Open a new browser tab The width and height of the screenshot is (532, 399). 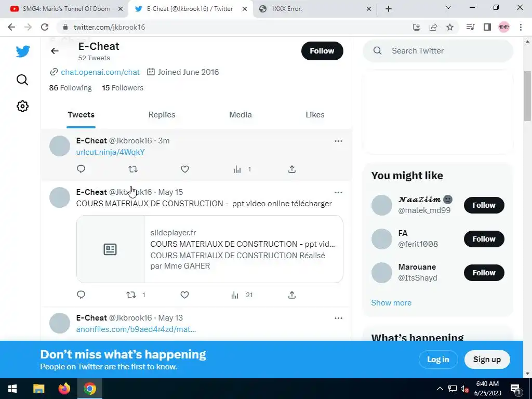point(389,9)
